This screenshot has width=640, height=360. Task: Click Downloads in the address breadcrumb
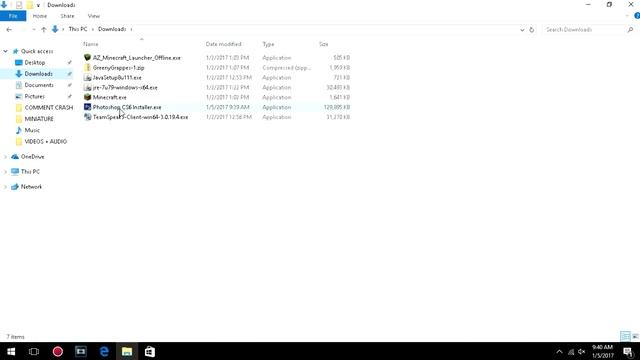112,29
